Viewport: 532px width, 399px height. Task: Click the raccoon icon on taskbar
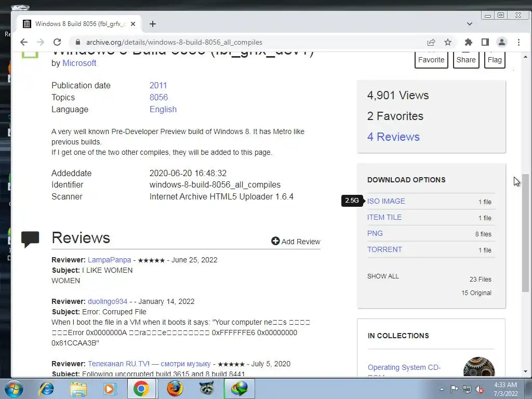point(207,388)
